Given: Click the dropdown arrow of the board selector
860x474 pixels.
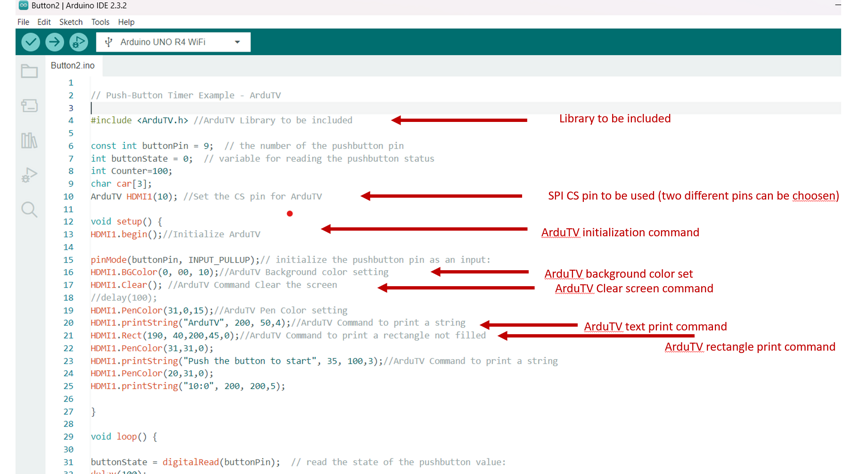Looking at the screenshot, I should click(x=237, y=42).
